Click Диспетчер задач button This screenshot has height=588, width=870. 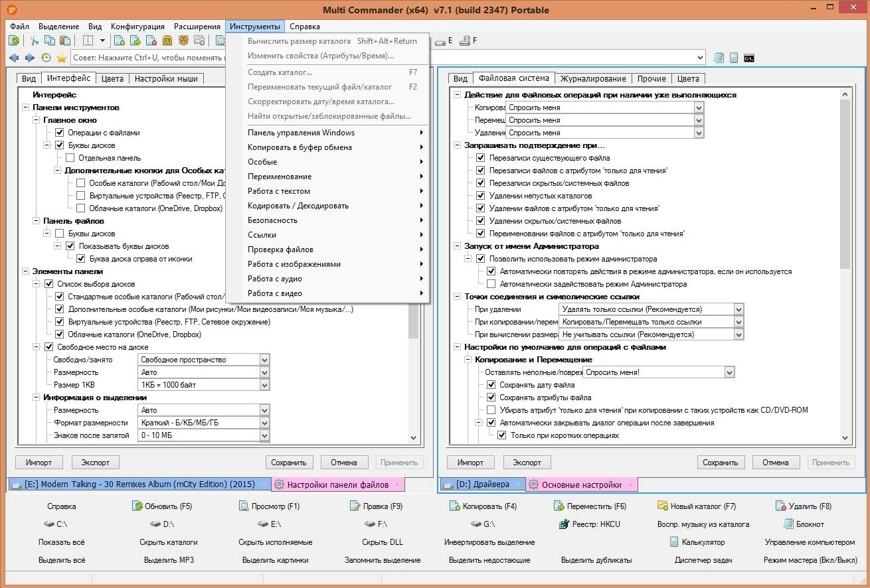point(703,560)
